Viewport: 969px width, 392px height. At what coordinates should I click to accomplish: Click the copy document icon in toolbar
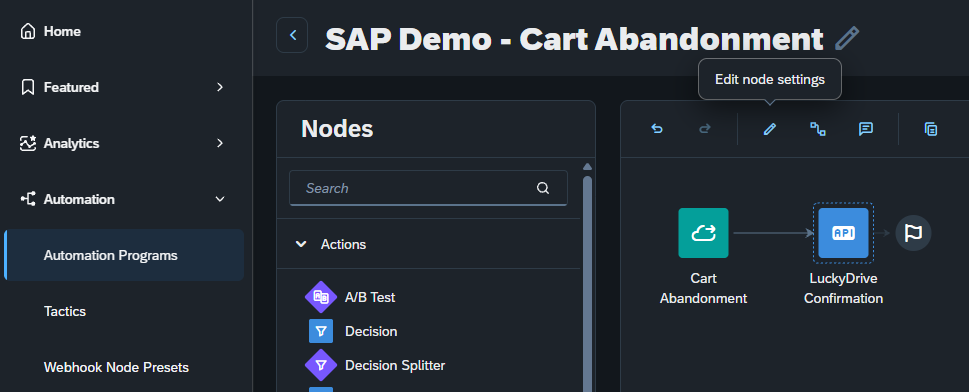click(931, 129)
